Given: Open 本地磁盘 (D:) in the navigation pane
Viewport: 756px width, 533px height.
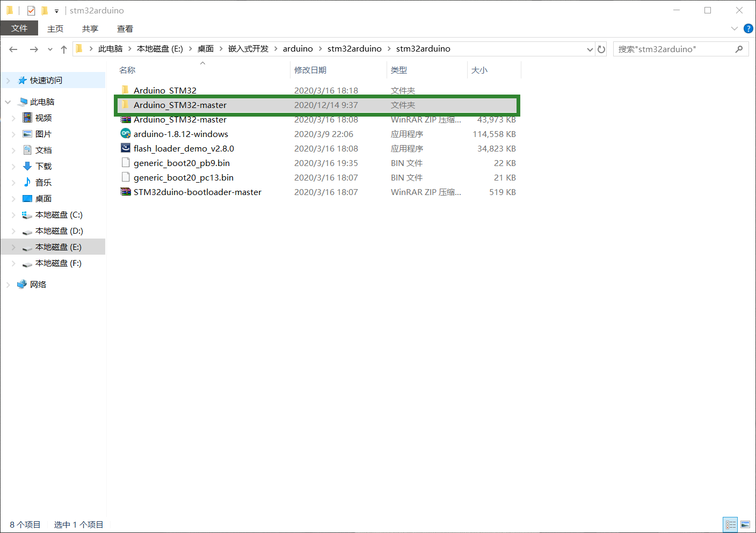Looking at the screenshot, I should (x=59, y=231).
